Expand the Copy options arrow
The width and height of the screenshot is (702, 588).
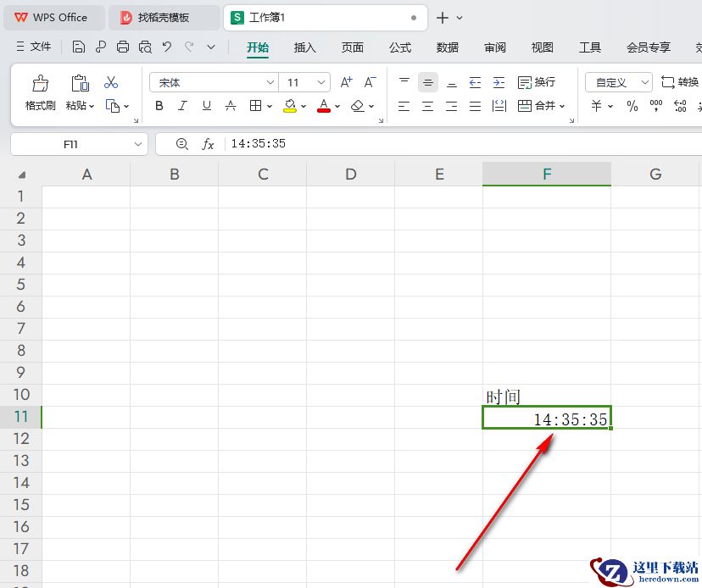pyautogui.click(x=126, y=107)
